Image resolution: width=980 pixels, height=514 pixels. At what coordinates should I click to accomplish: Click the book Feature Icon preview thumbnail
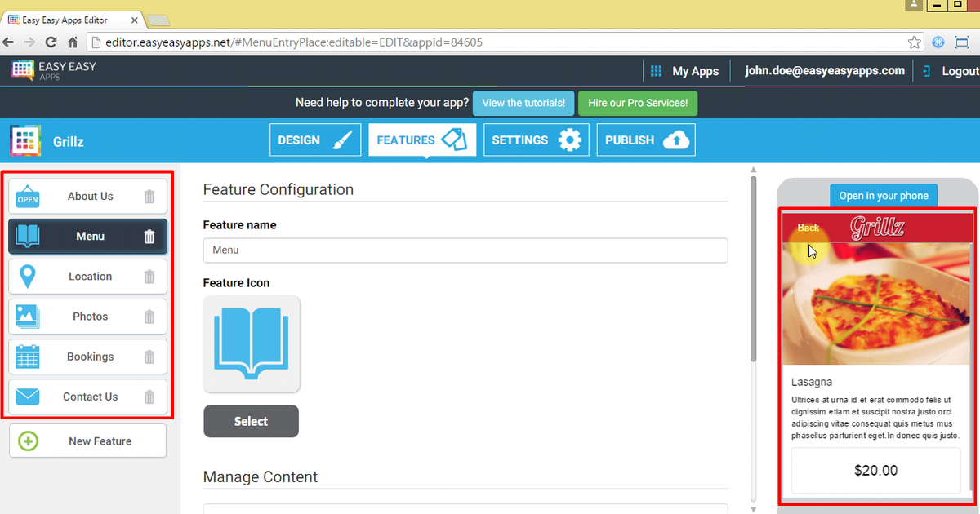(x=252, y=343)
